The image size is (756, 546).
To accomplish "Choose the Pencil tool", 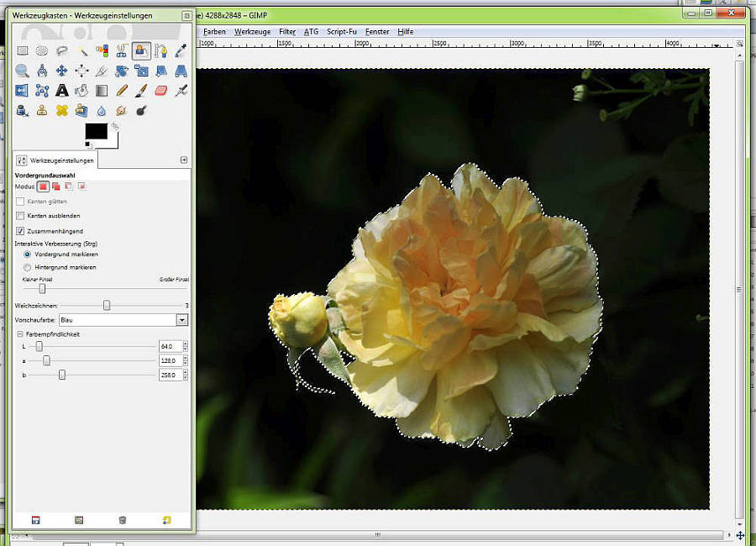I will coord(122,91).
